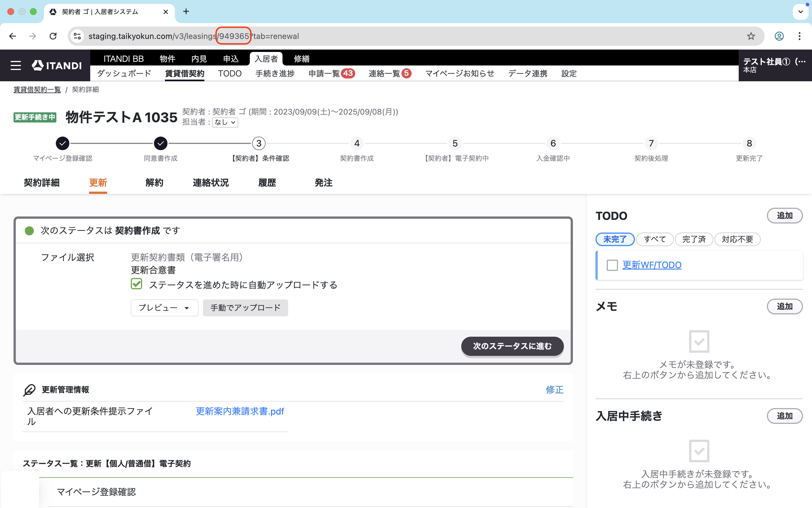Click 手動でアップロード button

[x=245, y=308]
